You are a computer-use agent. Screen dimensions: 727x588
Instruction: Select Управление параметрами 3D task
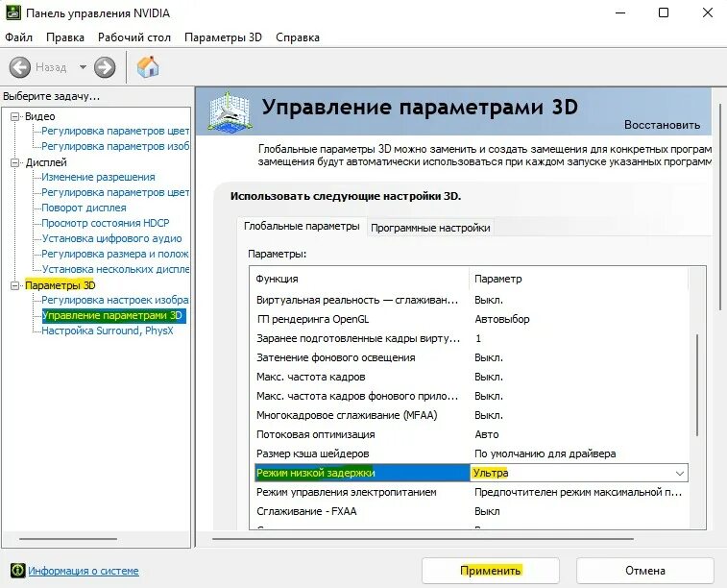click(x=113, y=316)
